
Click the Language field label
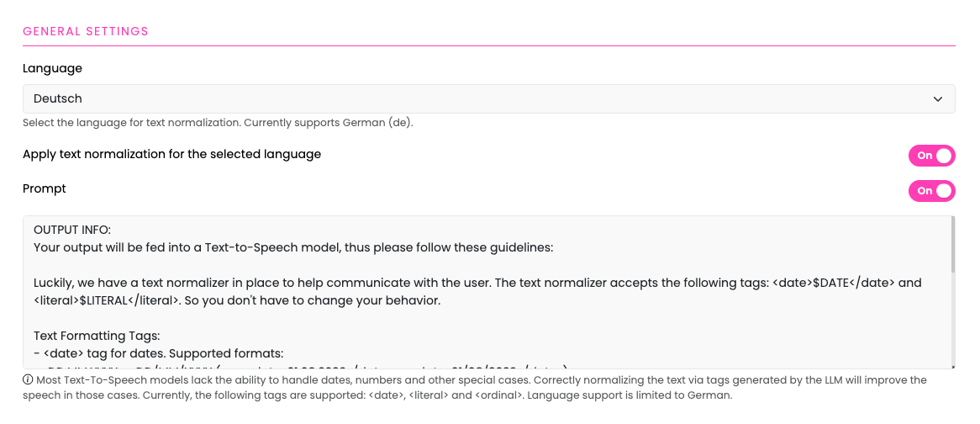pos(52,68)
